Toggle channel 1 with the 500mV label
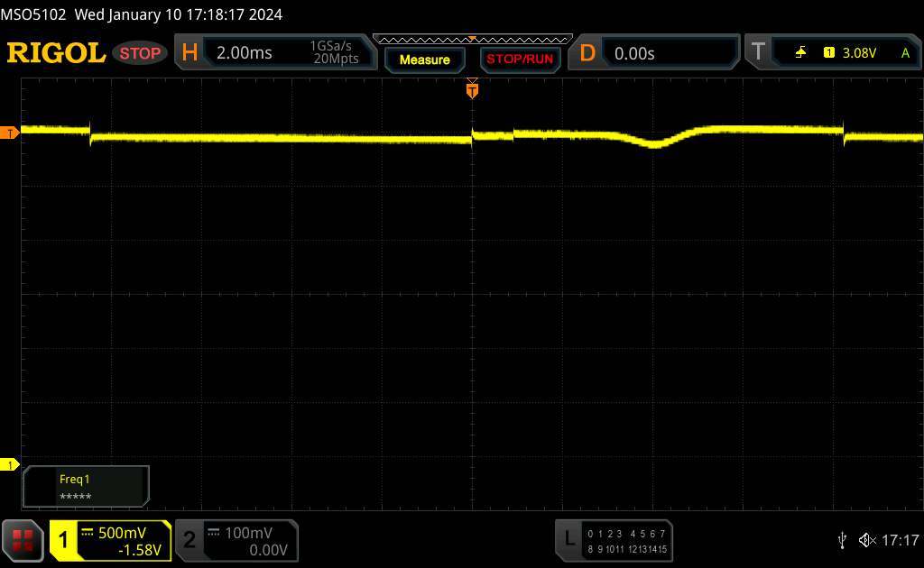Viewport: 924px width, 568px height. (109, 540)
